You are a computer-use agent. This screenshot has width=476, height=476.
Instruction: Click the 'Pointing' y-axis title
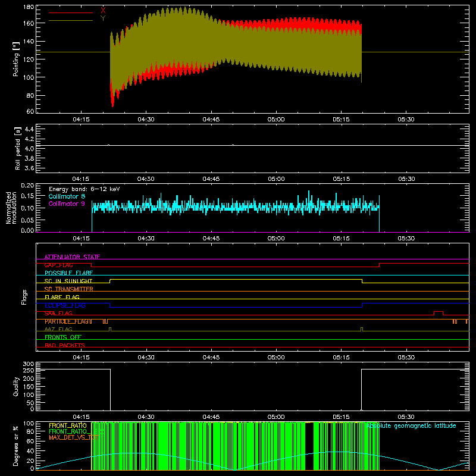[x=16, y=59]
